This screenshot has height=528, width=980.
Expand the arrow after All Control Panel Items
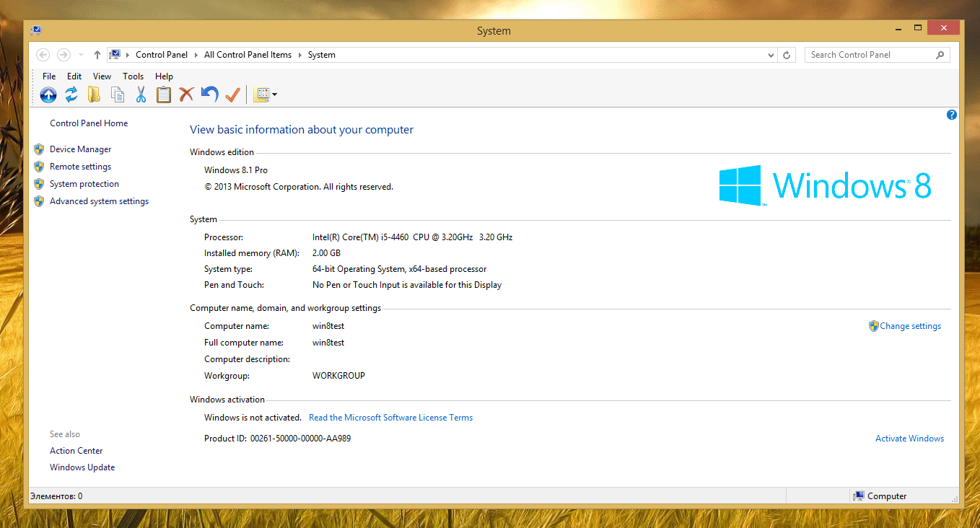(299, 55)
